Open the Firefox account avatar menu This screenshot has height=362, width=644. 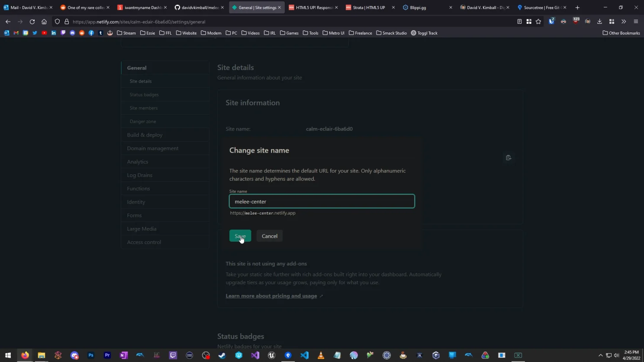(x=588, y=22)
